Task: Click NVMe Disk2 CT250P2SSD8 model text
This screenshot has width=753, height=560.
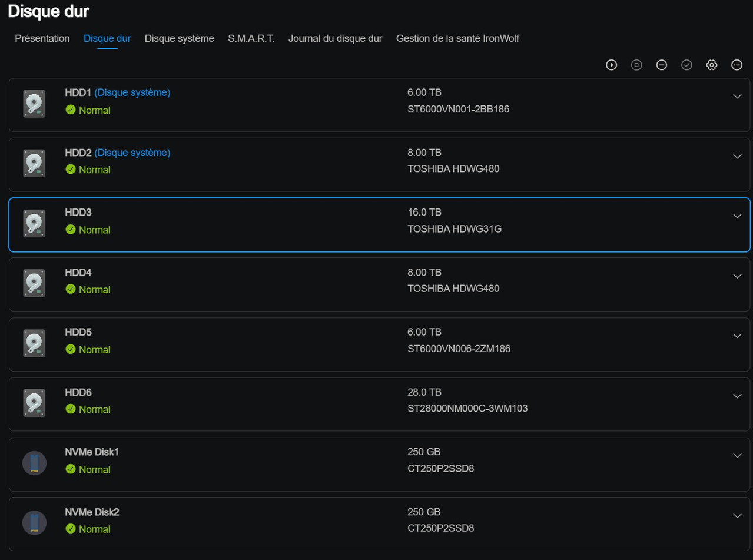Action: (x=441, y=528)
